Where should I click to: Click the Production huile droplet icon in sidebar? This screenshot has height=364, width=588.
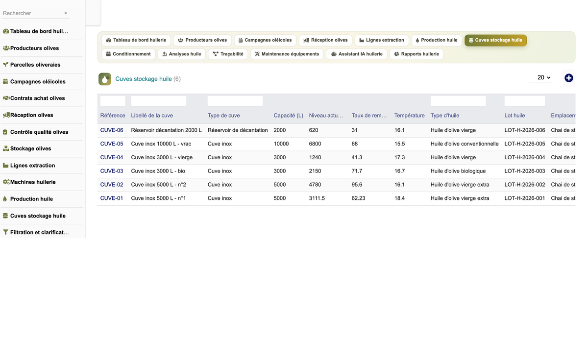5,199
